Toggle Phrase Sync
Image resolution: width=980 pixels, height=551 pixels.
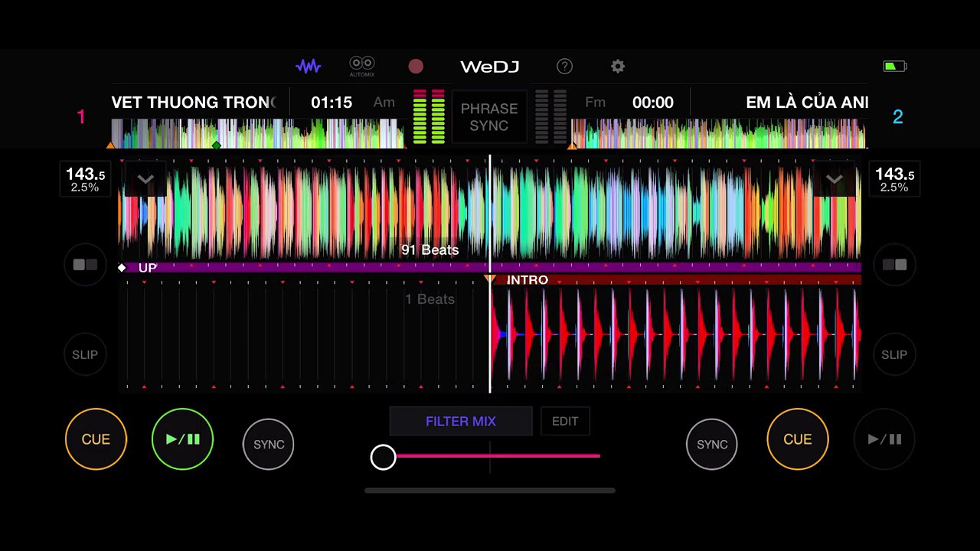tap(489, 117)
